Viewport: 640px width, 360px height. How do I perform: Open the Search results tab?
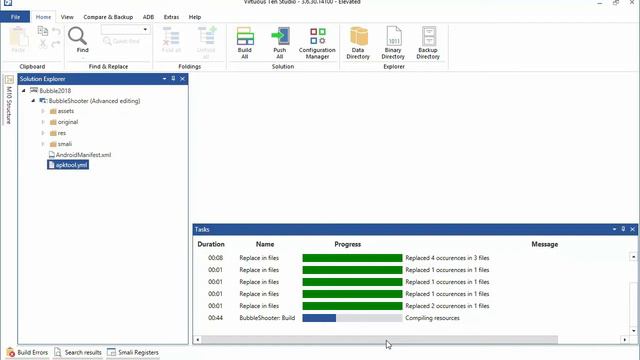click(78, 352)
